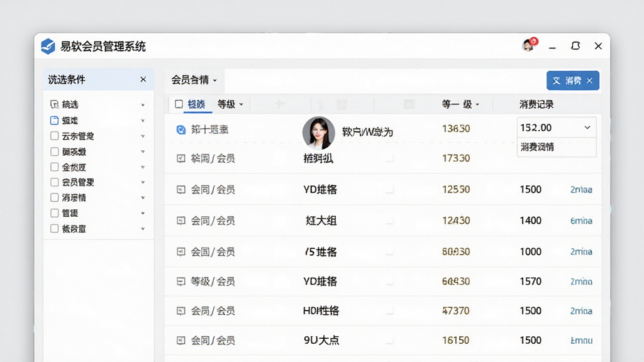
Task: Tick the 金货厦 filter checkbox
Action: point(54,167)
